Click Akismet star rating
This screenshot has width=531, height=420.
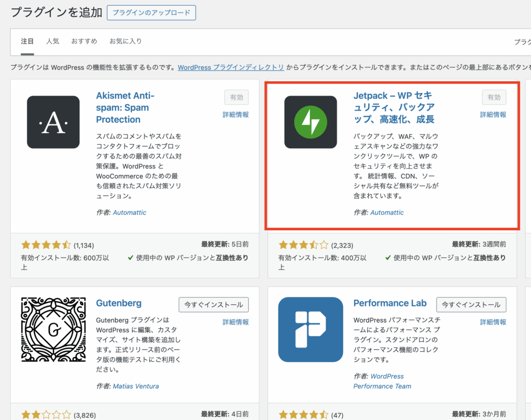pos(46,245)
